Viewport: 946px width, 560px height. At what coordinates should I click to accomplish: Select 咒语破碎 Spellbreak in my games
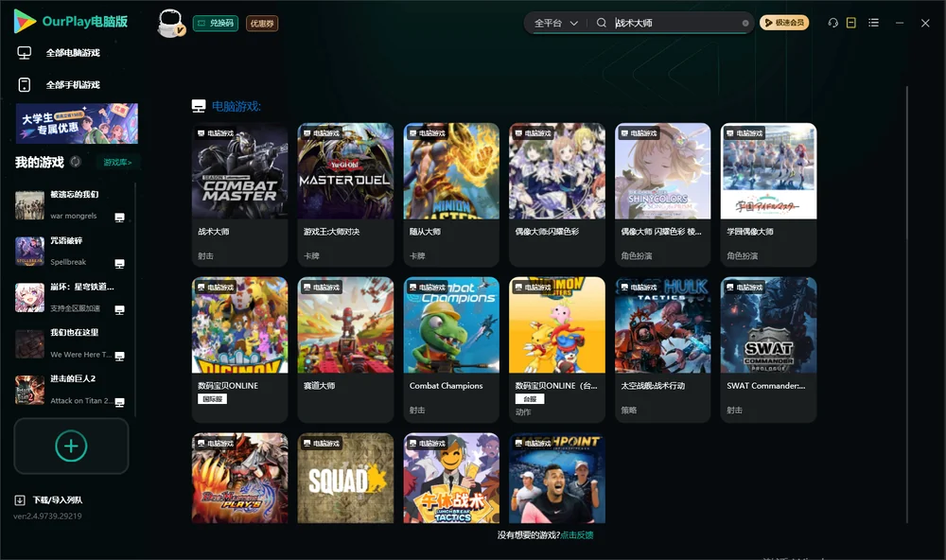point(71,251)
